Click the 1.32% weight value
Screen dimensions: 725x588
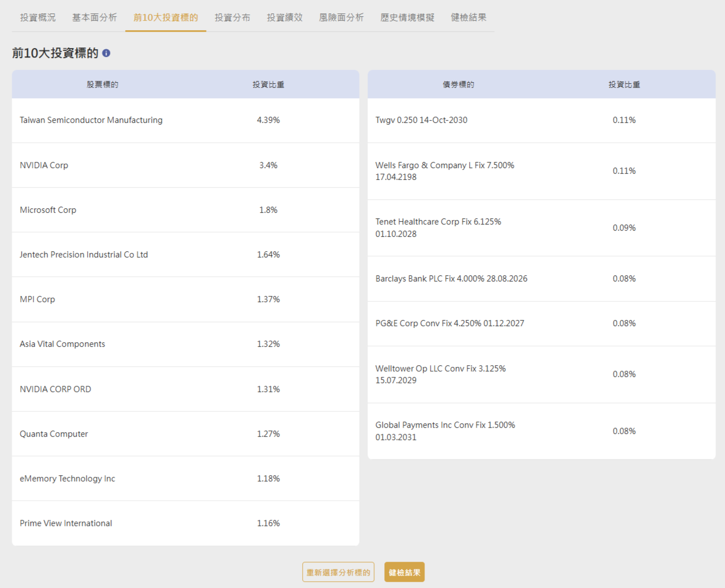tap(268, 344)
